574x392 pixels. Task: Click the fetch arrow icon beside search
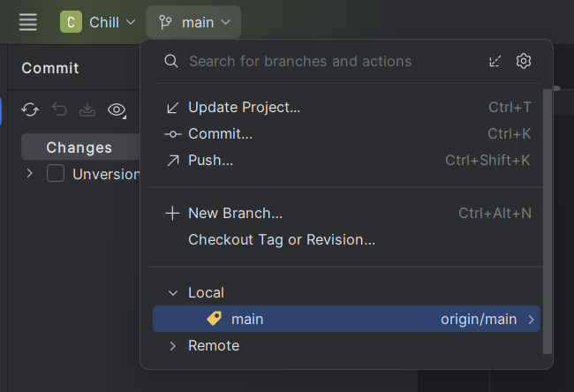(x=495, y=61)
